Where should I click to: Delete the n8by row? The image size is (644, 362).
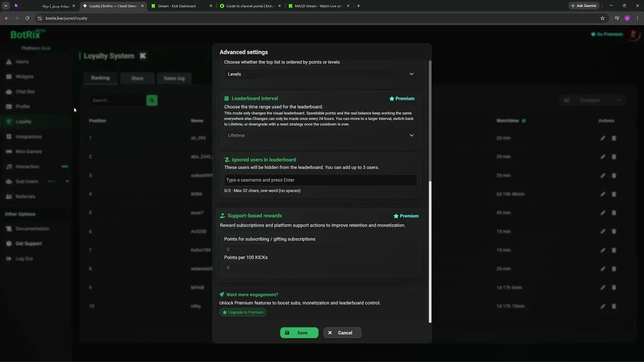(x=614, y=306)
